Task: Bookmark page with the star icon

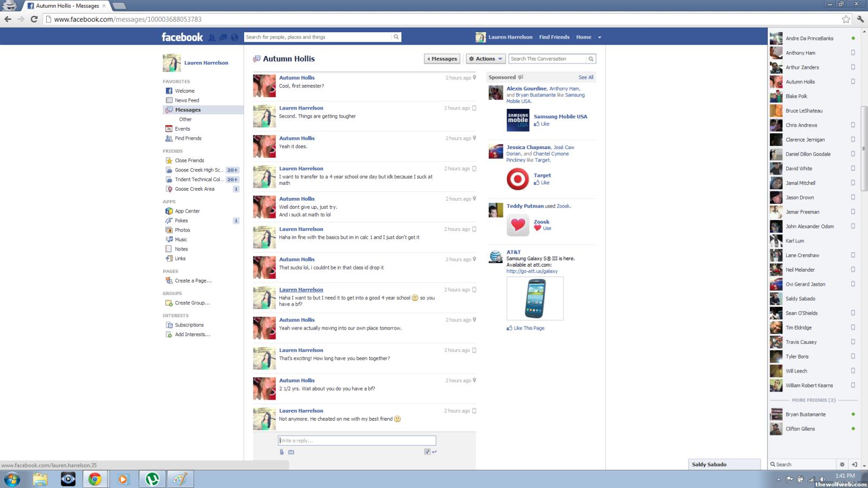Action: click(846, 19)
